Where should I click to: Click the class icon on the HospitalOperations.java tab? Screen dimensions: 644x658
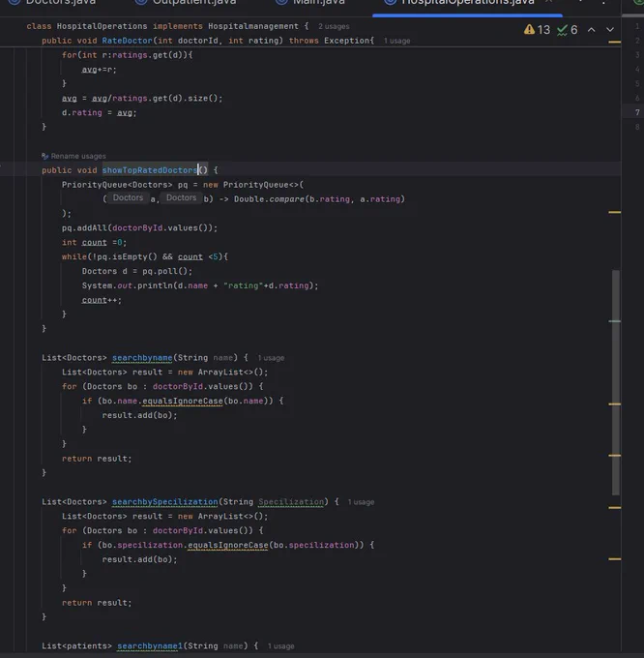(x=390, y=2)
